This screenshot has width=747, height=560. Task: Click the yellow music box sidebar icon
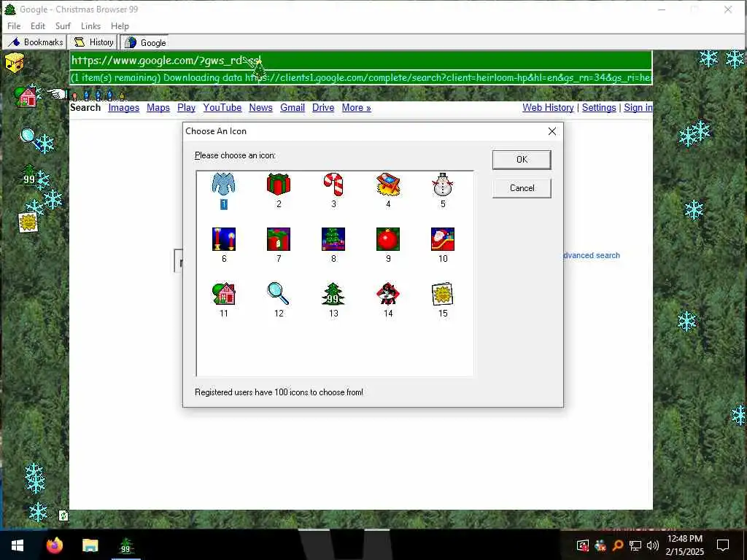(x=15, y=63)
